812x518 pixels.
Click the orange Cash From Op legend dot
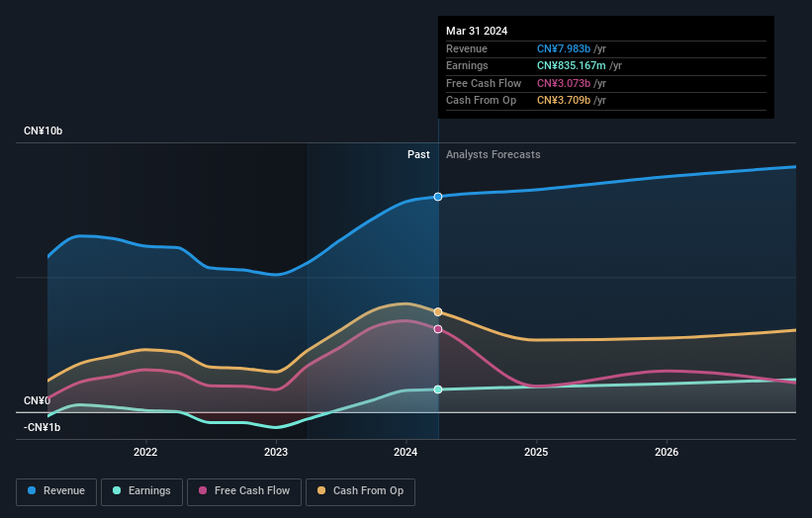coord(321,490)
